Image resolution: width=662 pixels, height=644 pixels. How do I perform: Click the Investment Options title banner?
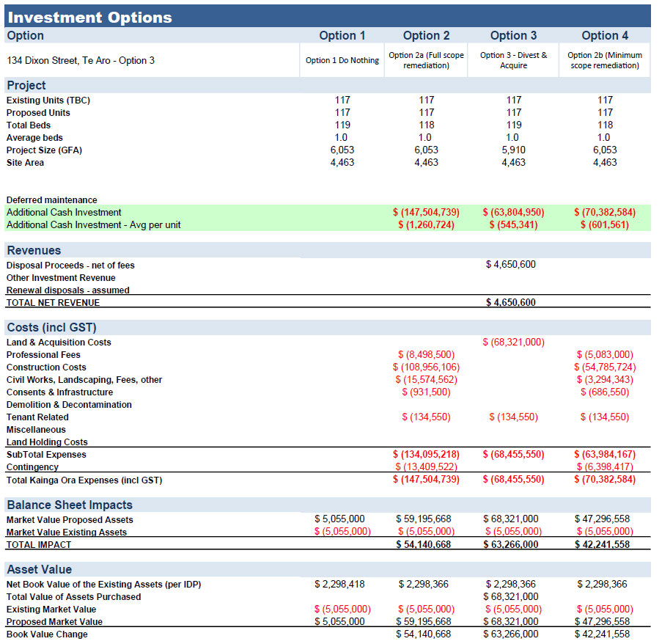(x=89, y=17)
